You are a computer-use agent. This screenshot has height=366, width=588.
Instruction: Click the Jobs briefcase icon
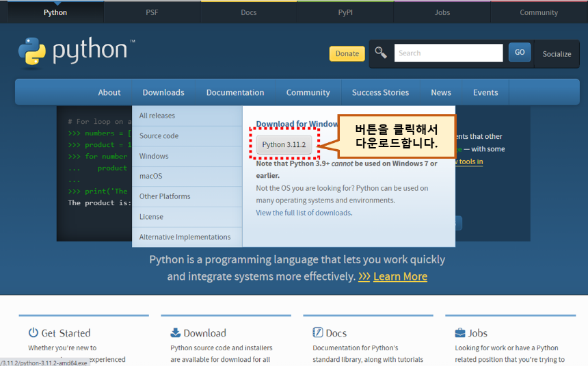tap(459, 333)
